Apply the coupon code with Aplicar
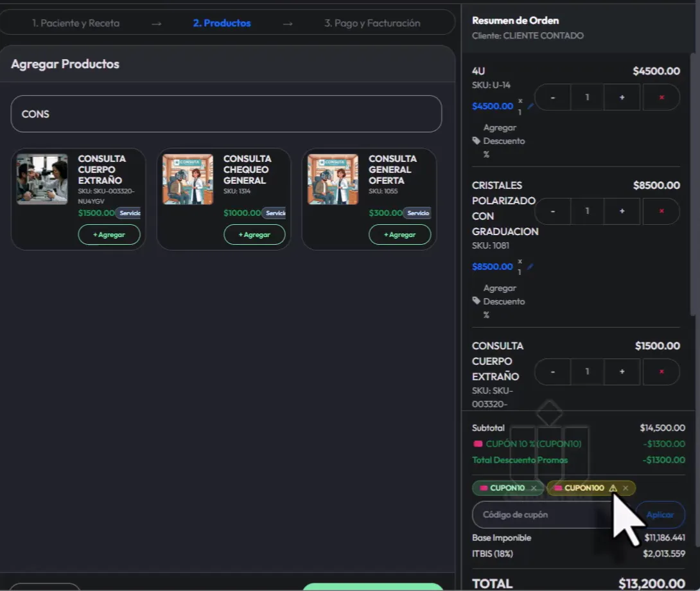The image size is (700, 591). click(660, 515)
